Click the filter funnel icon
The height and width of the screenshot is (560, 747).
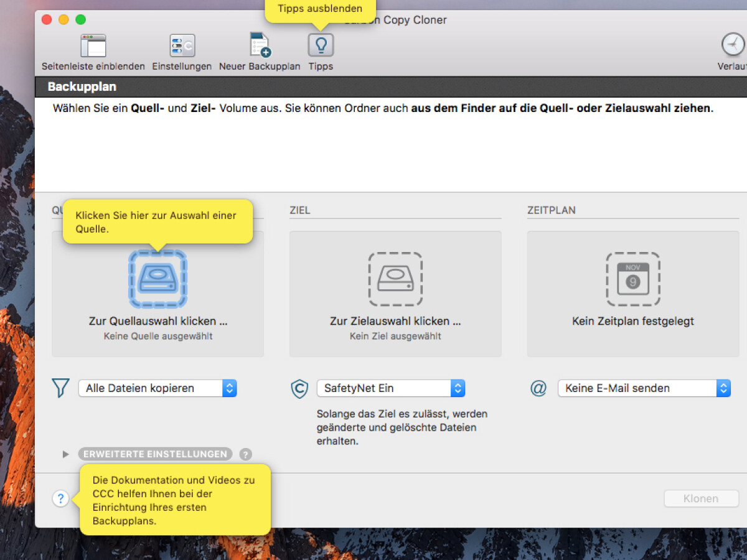tap(60, 388)
